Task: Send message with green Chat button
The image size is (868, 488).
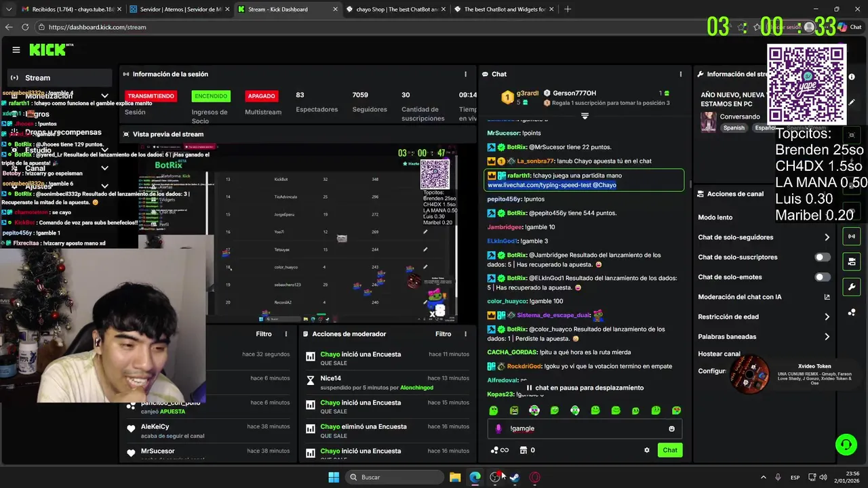Action: tap(670, 450)
